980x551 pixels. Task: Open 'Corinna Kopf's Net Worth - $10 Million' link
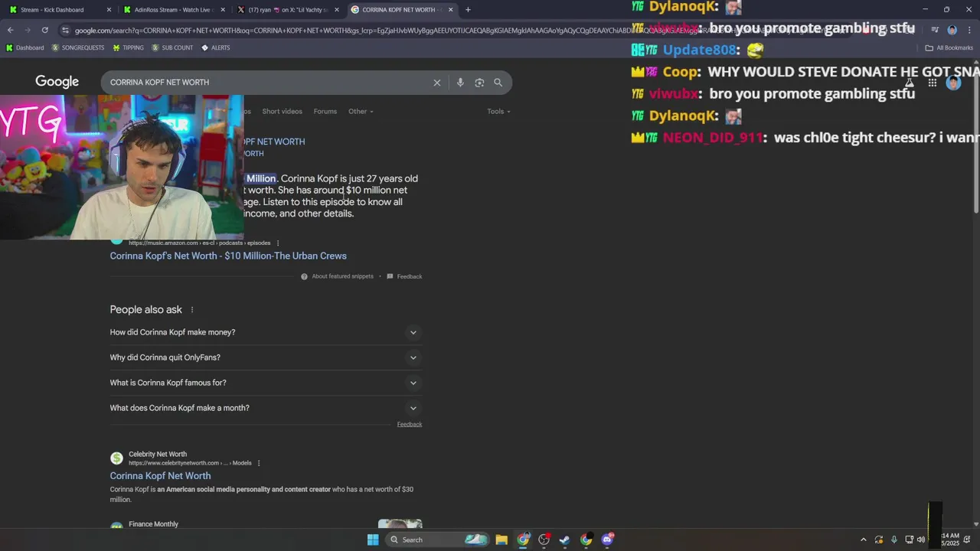click(x=228, y=256)
